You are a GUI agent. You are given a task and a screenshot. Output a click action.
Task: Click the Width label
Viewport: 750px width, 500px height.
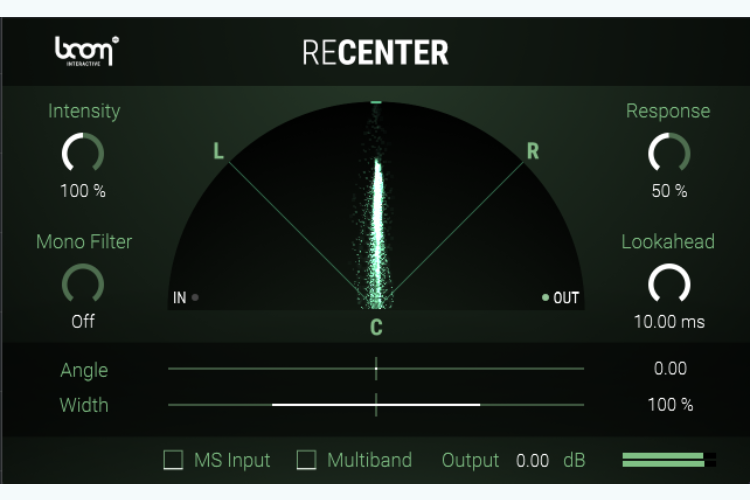coord(84,405)
